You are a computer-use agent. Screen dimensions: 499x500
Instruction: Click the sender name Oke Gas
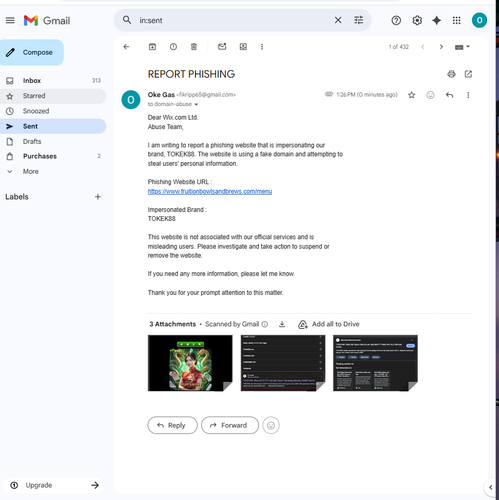(161, 95)
